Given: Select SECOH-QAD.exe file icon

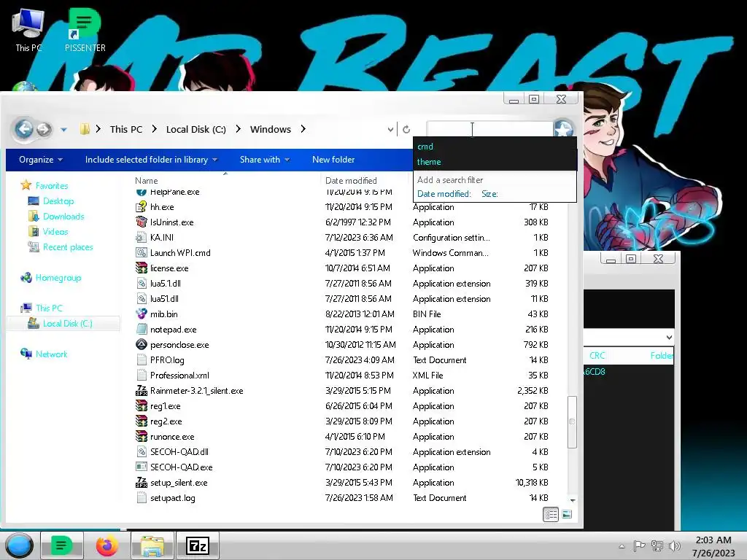Looking at the screenshot, I should coord(141,467).
